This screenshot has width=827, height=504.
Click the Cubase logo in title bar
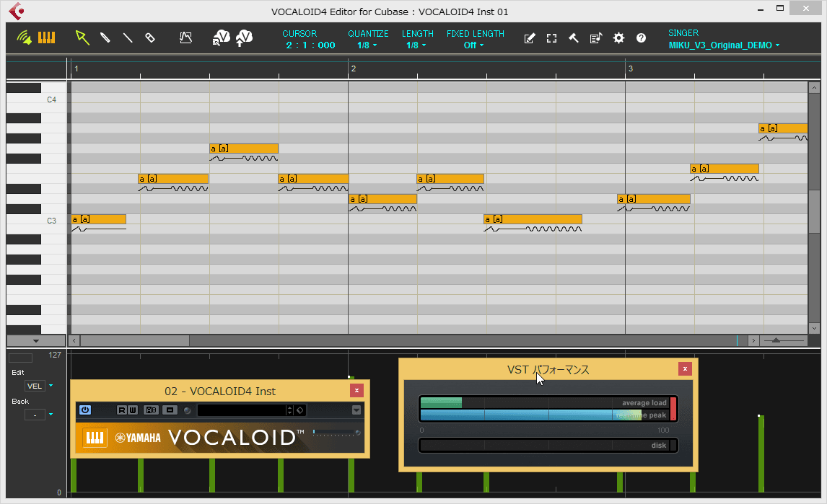(x=17, y=11)
